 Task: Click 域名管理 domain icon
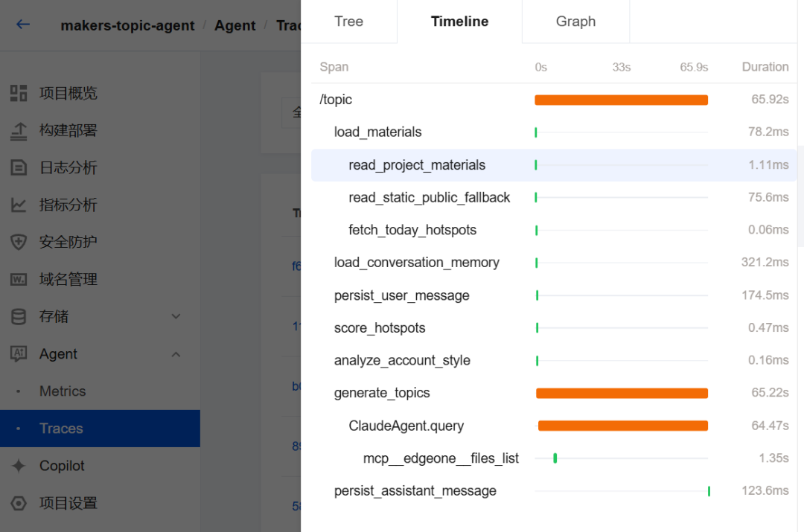point(19,279)
